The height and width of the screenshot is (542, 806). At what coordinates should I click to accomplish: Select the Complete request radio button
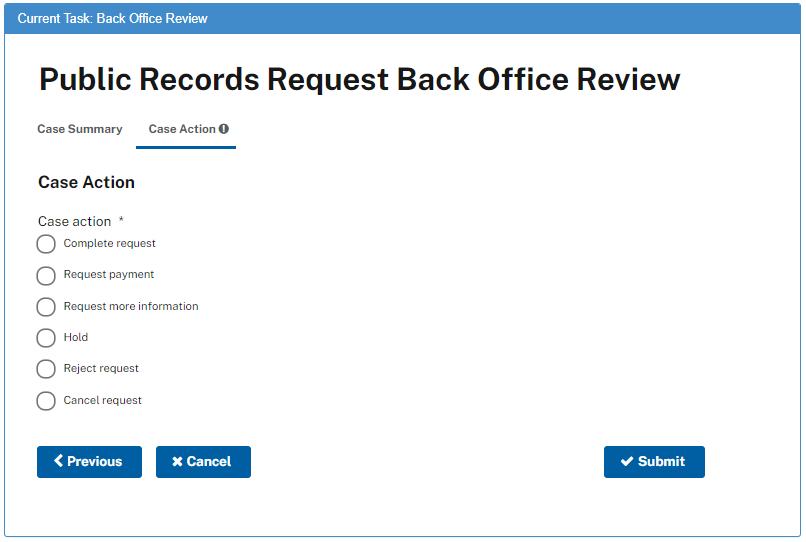tap(46, 244)
